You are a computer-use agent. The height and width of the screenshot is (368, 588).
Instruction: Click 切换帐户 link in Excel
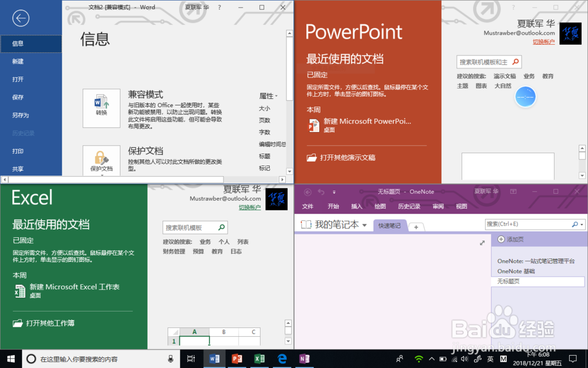click(250, 207)
